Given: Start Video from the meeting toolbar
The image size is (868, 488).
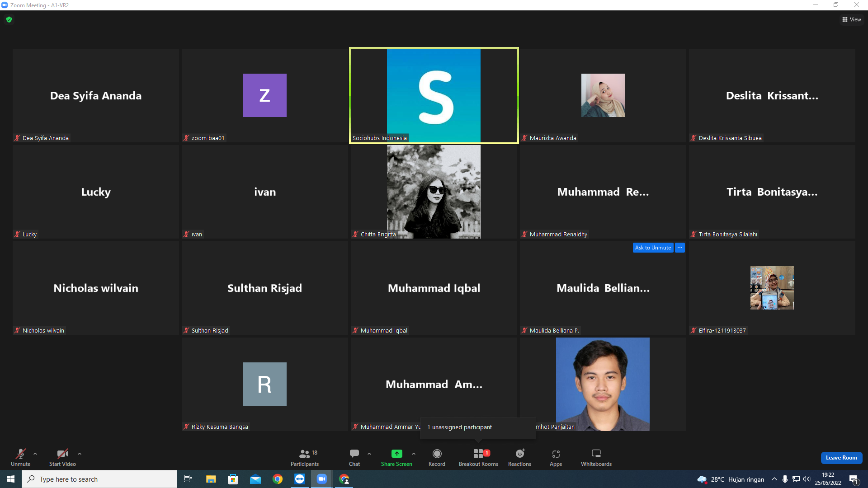Looking at the screenshot, I should click(x=62, y=457).
